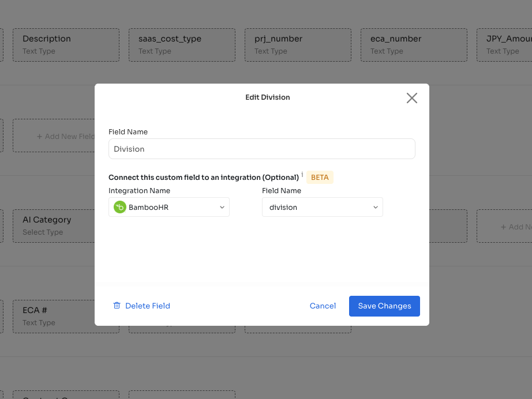Click the BETA badge
The height and width of the screenshot is (399, 532).
(320, 177)
